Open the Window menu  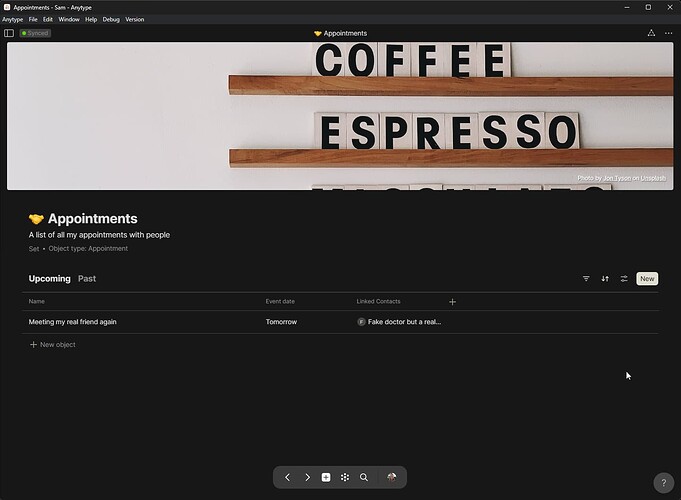point(69,20)
